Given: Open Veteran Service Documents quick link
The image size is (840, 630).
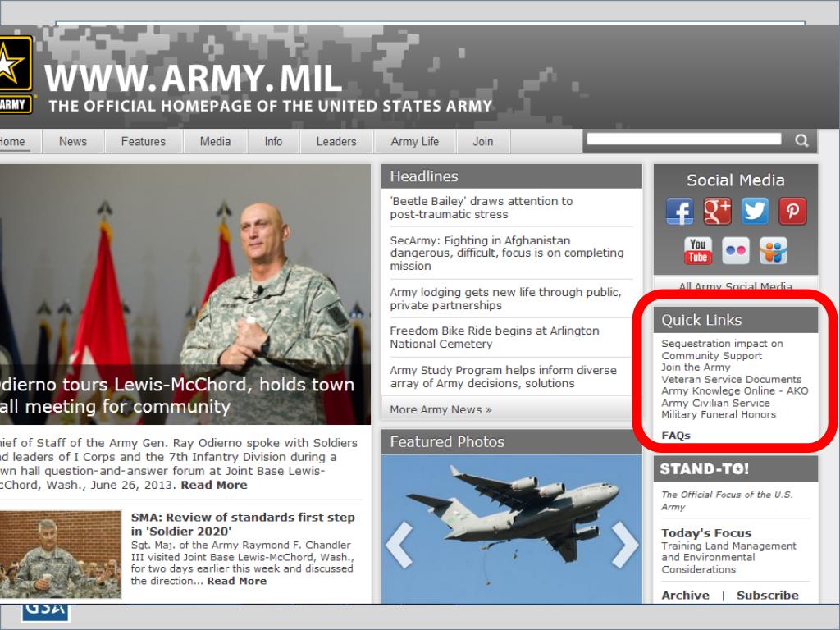Looking at the screenshot, I should (731, 379).
